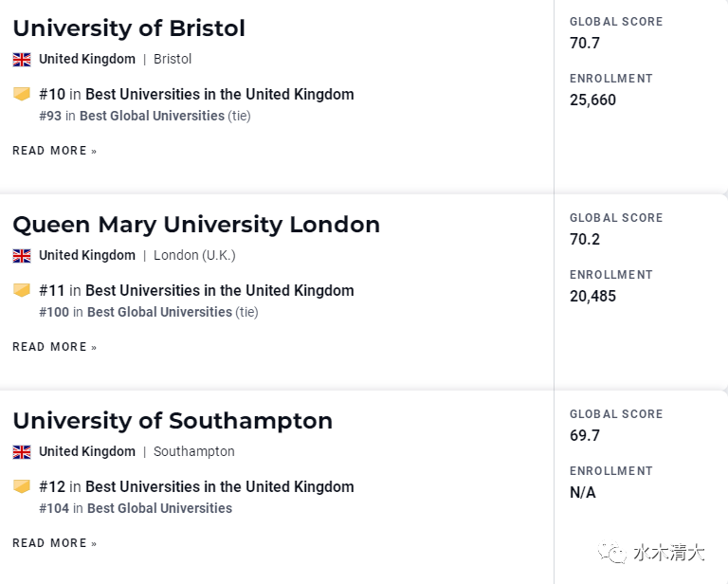Open the Queen Mary University London title
The height and width of the screenshot is (584, 728).
point(196,225)
